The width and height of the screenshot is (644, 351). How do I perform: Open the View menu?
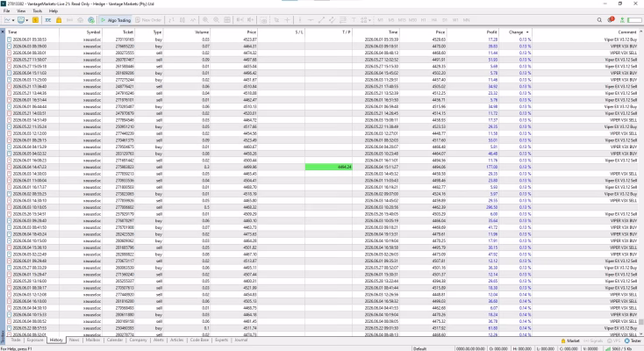coord(21,11)
